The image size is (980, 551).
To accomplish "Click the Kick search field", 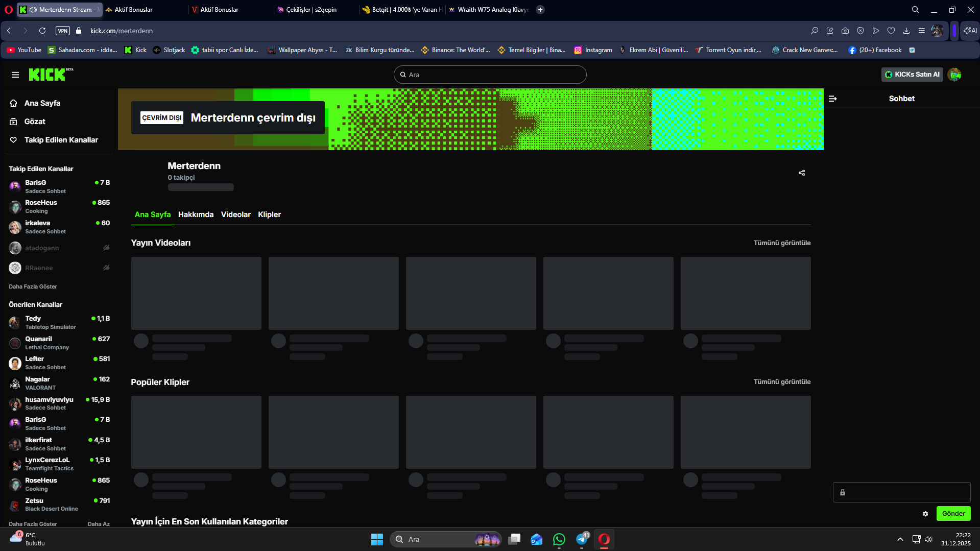I will pos(490,75).
